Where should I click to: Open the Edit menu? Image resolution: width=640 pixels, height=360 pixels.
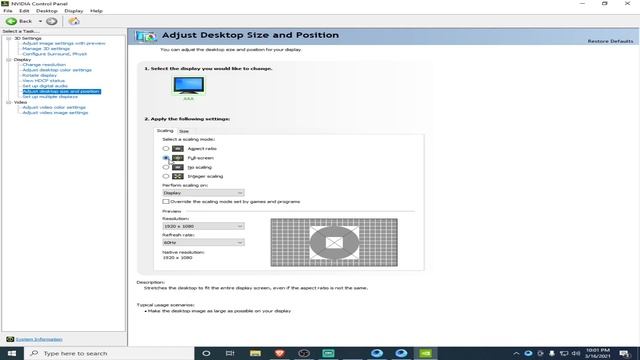point(24,11)
